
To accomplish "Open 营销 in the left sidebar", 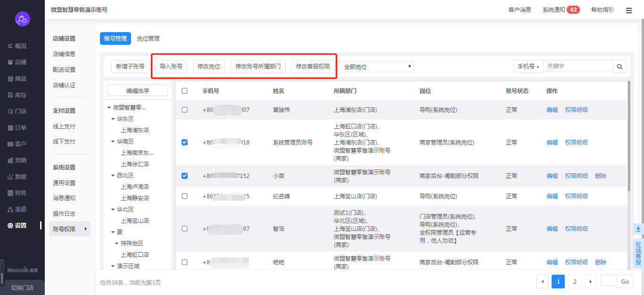I will point(17,160).
